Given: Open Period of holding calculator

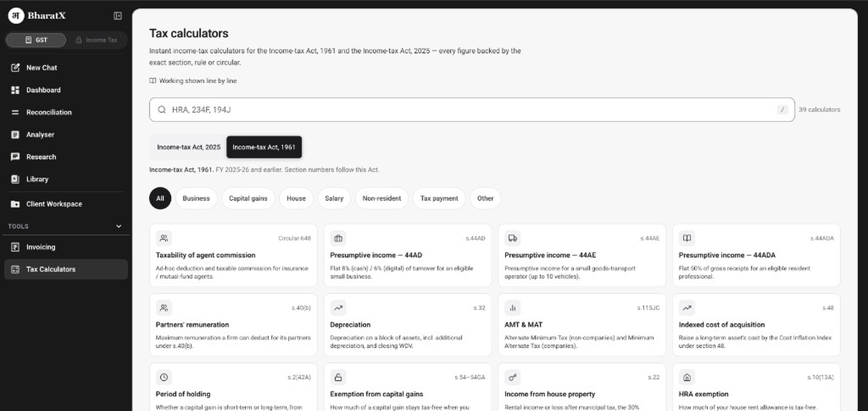Looking at the screenshot, I should 233,388.
